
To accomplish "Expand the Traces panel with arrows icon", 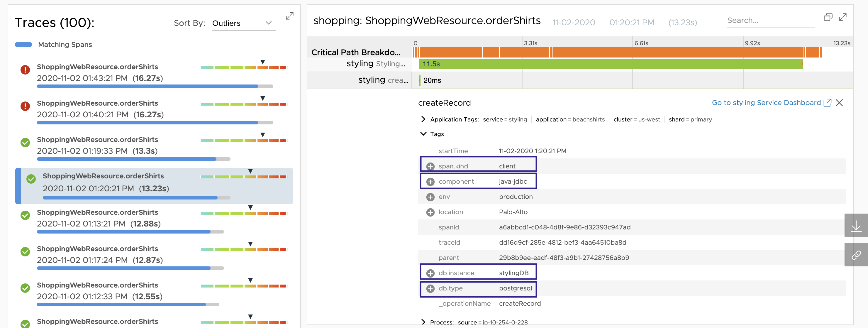I will click(x=289, y=16).
